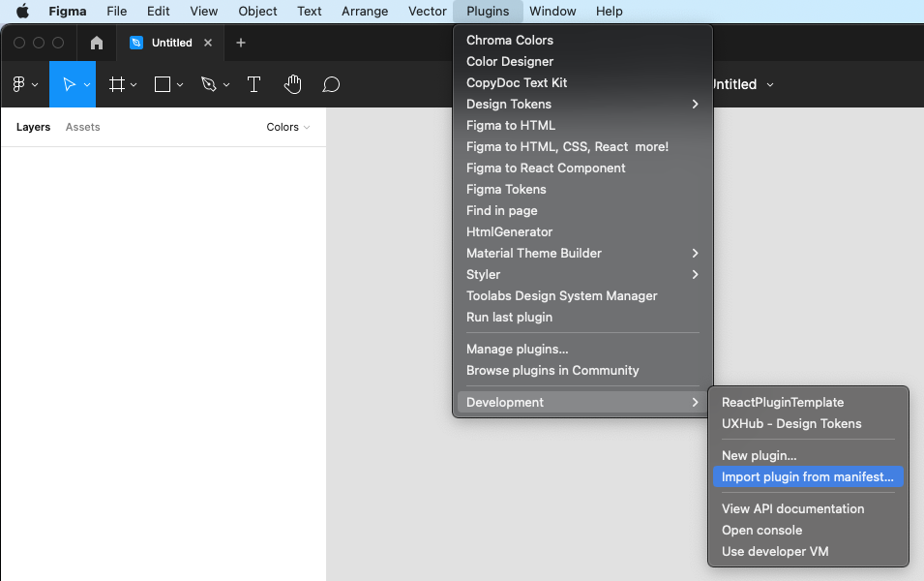Switch to the Assets tab
This screenshot has width=924, height=581.
[x=82, y=127]
